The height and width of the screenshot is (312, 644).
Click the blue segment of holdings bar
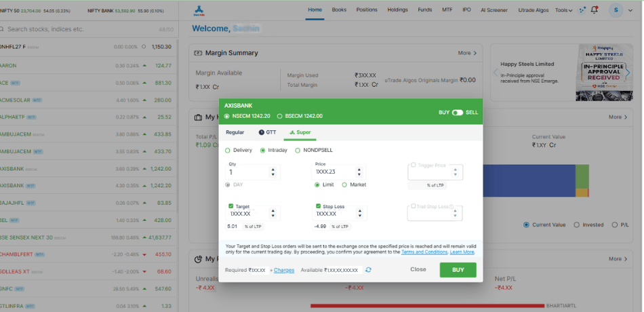coord(529,180)
